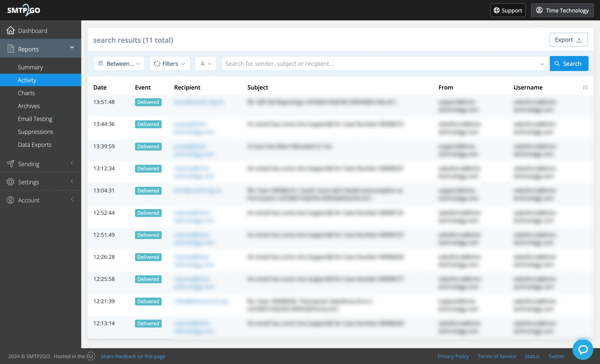Open the Between date range dropdown
Image resolution: width=600 pixels, height=364 pixels.
pos(119,63)
